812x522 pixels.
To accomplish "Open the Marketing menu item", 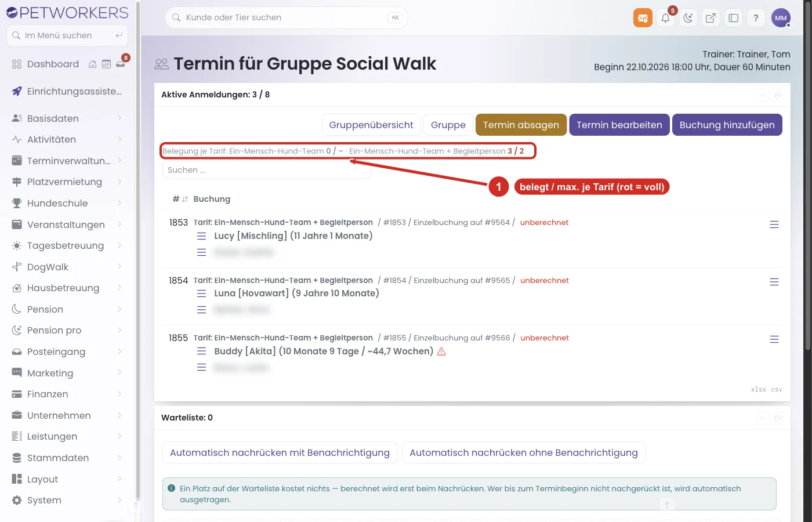I will point(67,373).
